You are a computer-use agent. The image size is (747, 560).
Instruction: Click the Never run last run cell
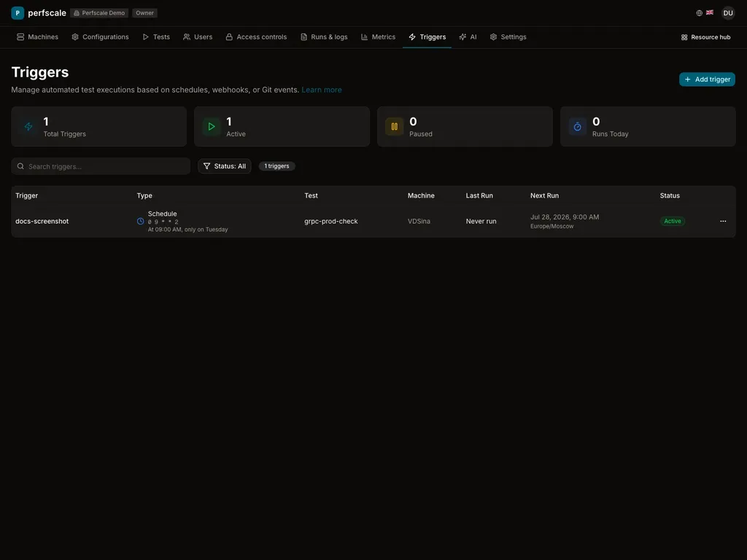pos(481,222)
